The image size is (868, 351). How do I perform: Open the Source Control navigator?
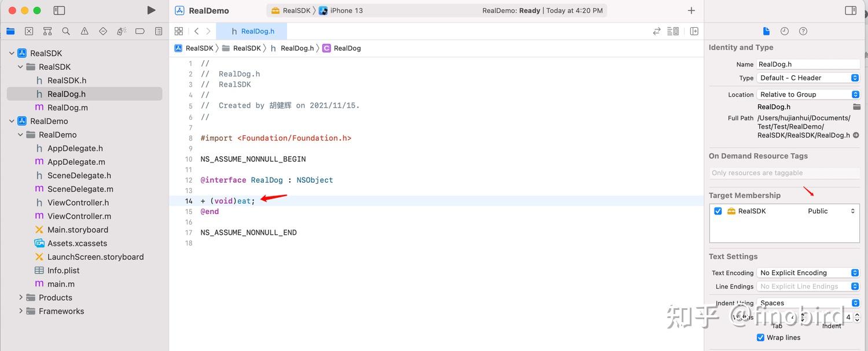(x=29, y=31)
